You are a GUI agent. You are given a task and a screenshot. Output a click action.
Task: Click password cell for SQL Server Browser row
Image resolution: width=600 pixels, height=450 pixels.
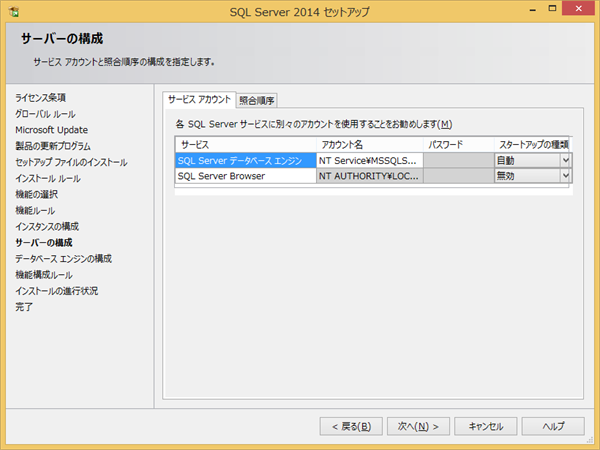pos(459,176)
